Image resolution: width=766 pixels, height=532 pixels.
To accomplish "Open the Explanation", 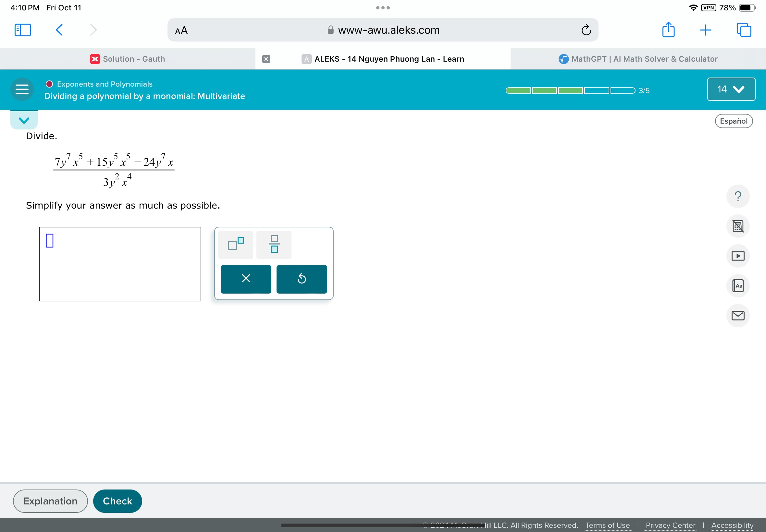I will (x=50, y=501).
